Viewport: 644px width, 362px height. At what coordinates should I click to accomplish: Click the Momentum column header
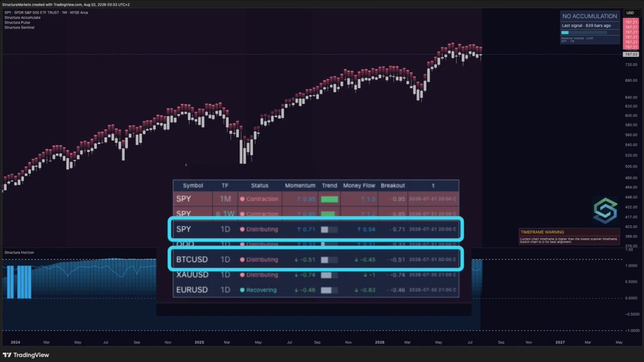click(x=300, y=186)
